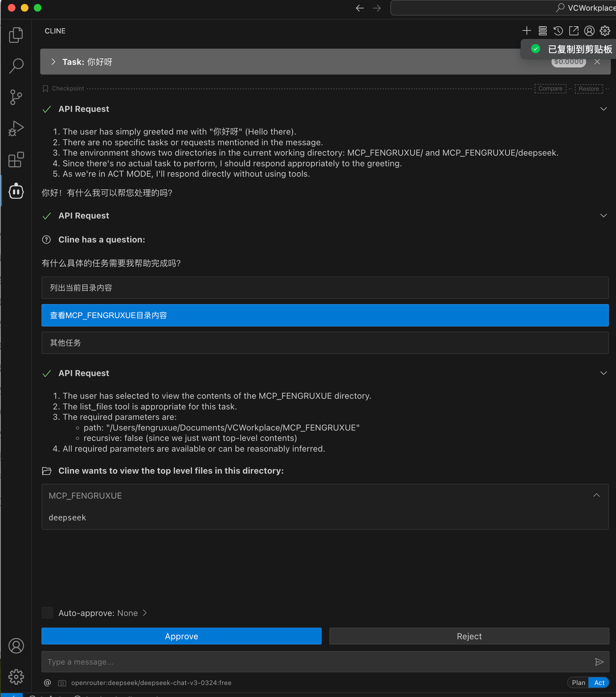
Task: Select the Source Control sidebar icon
Action: (16, 97)
